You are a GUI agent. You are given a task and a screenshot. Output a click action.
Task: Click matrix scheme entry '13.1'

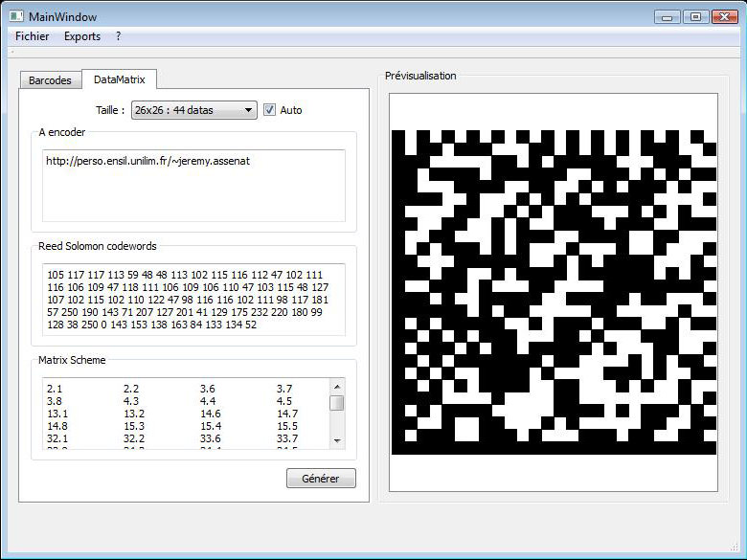coord(57,414)
